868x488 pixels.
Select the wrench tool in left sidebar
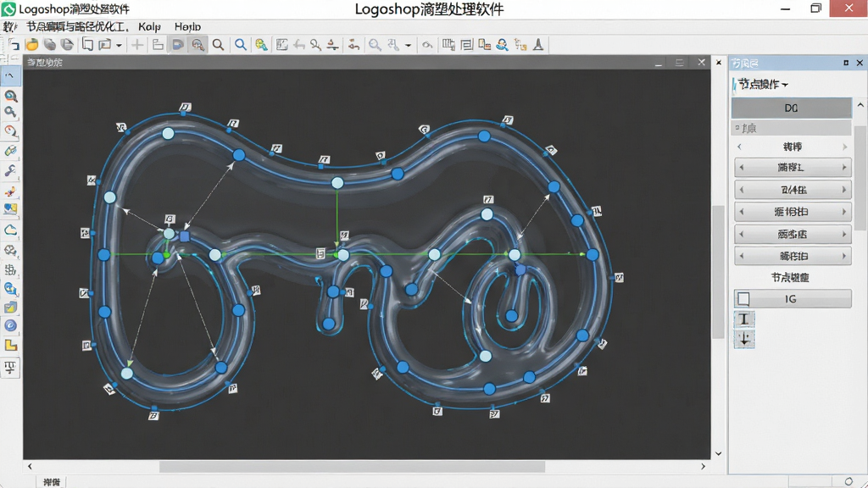(10, 170)
